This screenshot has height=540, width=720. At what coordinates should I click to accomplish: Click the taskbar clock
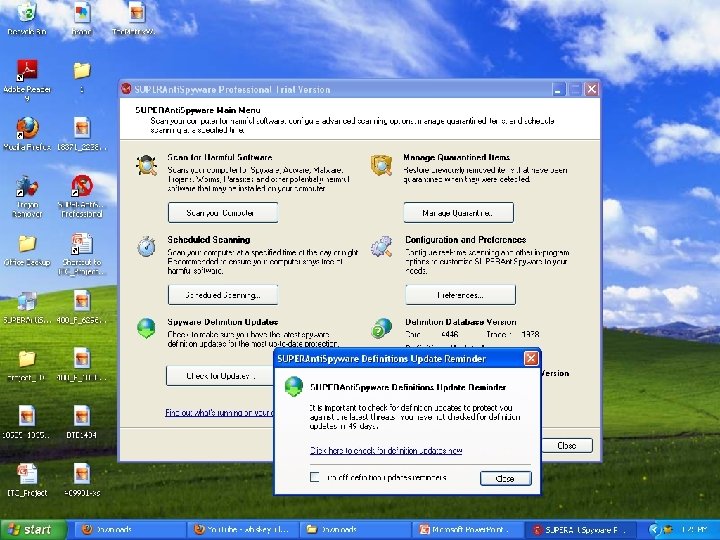[x=693, y=530]
